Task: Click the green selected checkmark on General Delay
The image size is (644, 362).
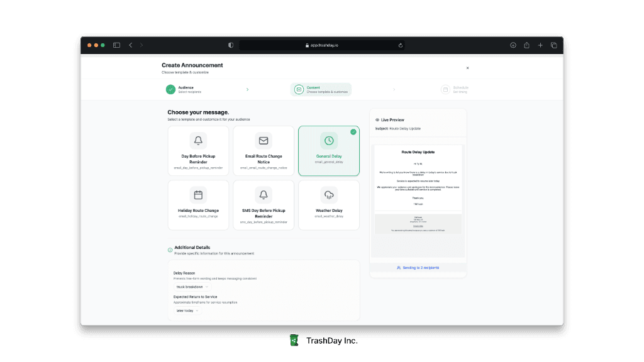Action: (353, 132)
